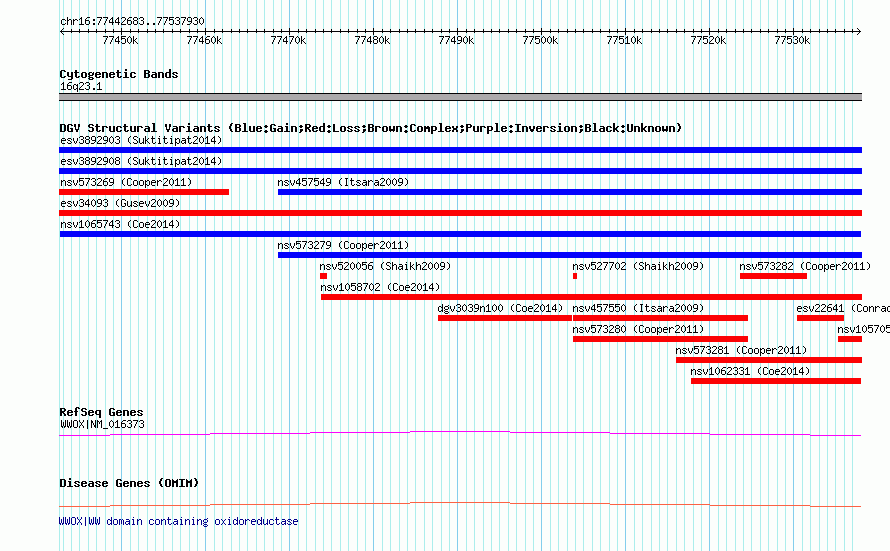890x551 pixels.
Task: Click the 77490k ruler position
Action: coord(456,40)
